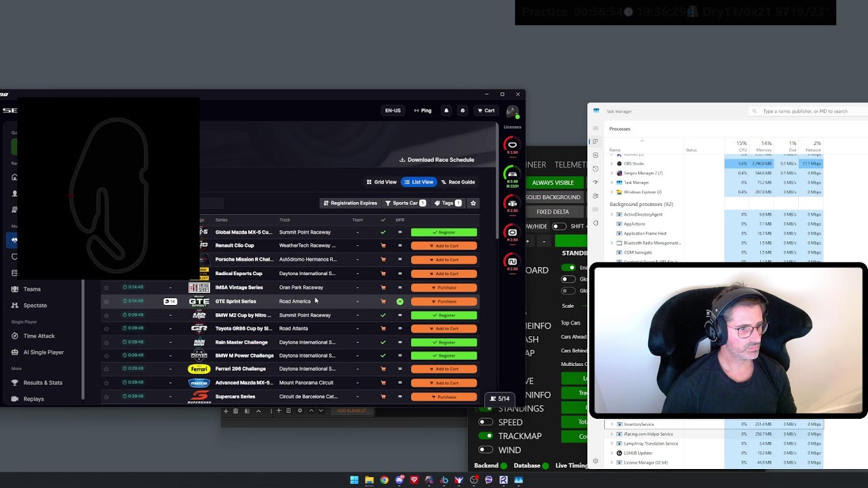Open the Race Guide tab
Image resolution: width=868 pixels, height=488 pixels.
tap(458, 182)
